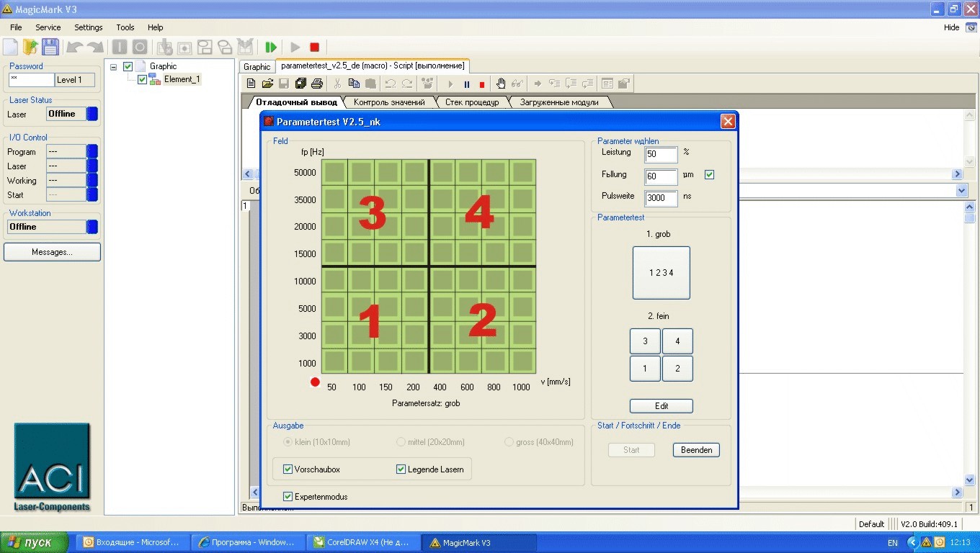Open the Messages... button

coord(52,252)
